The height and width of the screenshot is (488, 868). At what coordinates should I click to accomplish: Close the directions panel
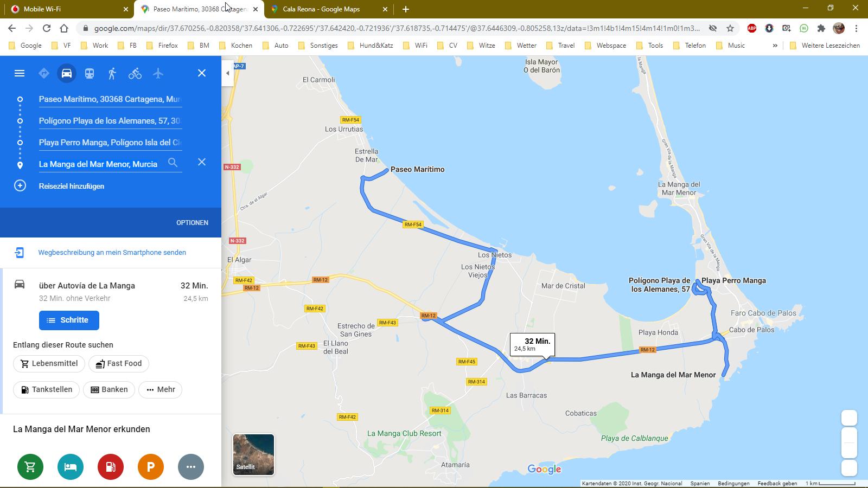tap(202, 73)
